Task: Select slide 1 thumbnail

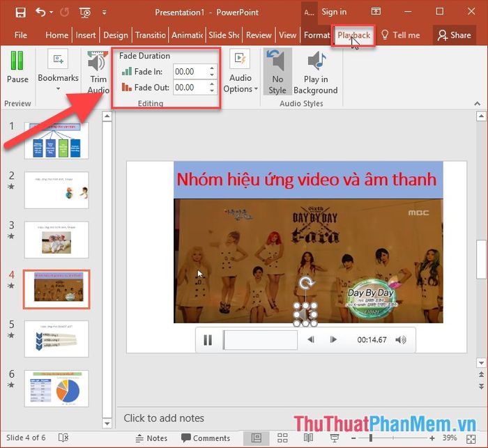Action: pos(56,141)
